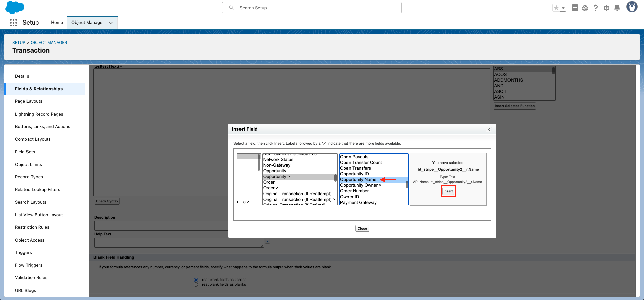
Task: Click into the Help Text input field
Action: [179, 243]
